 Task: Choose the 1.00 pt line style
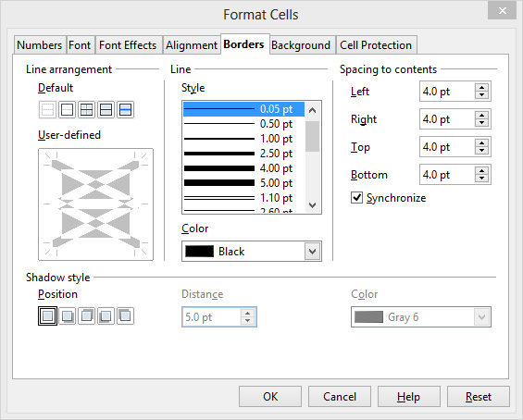pos(243,139)
